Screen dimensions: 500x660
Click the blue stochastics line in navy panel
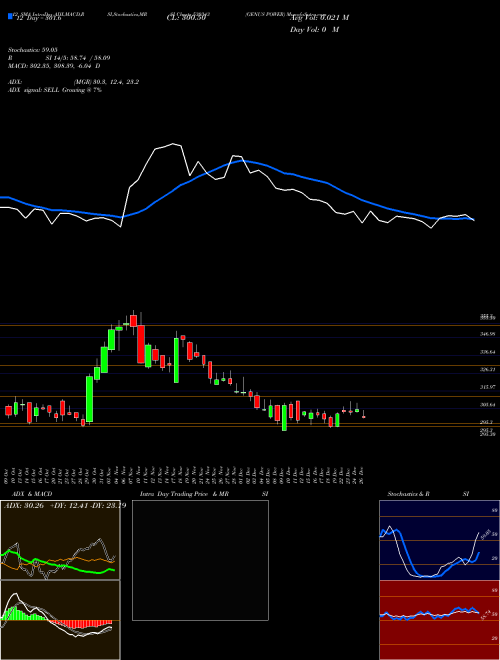429,555
